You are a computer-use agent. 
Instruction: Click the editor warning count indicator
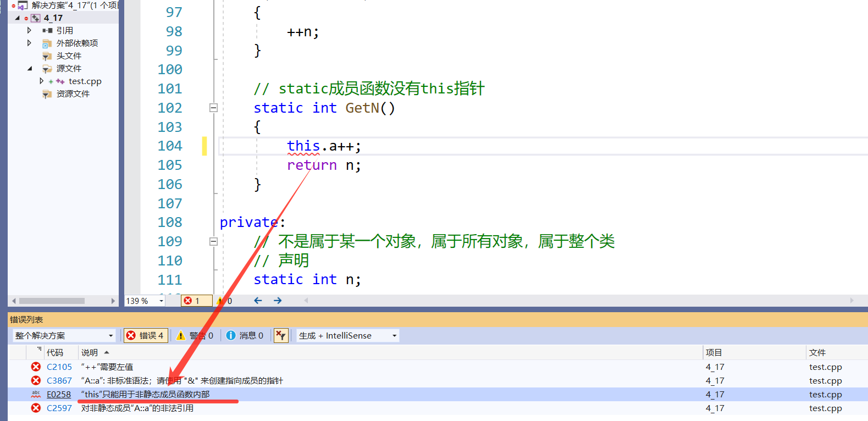(x=225, y=301)
